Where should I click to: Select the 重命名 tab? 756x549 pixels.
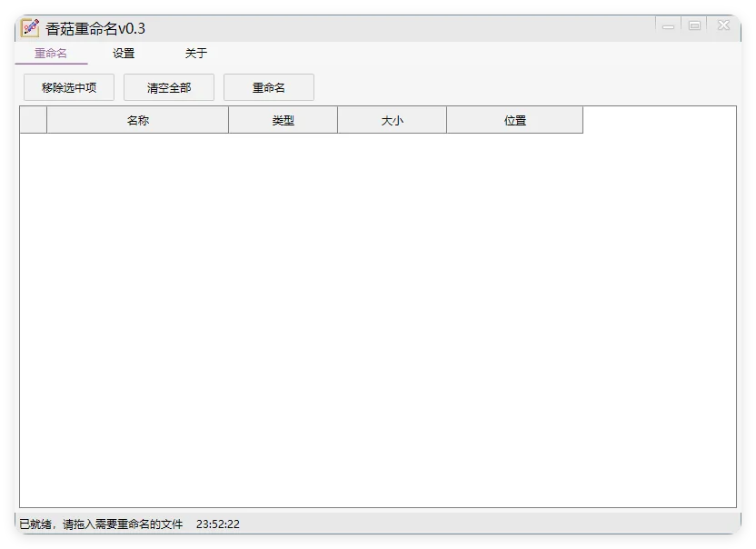pyautogui.click(x=51, y=54)
